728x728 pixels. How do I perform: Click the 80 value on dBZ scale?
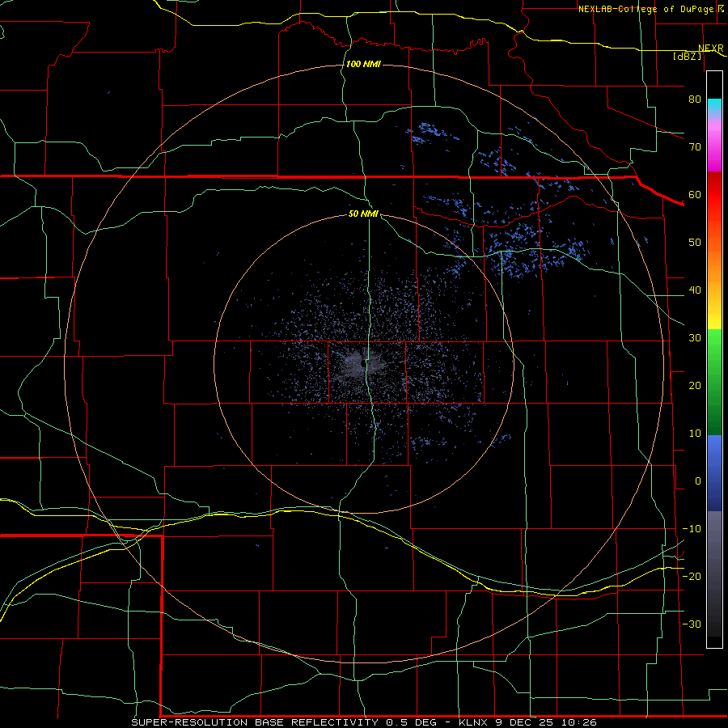[695, 99]
